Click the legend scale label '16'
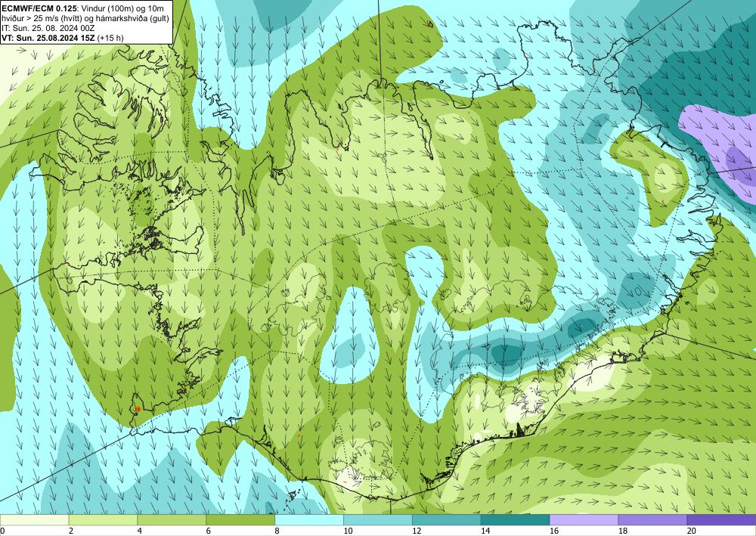756x536 pixels. coord(554,531)
